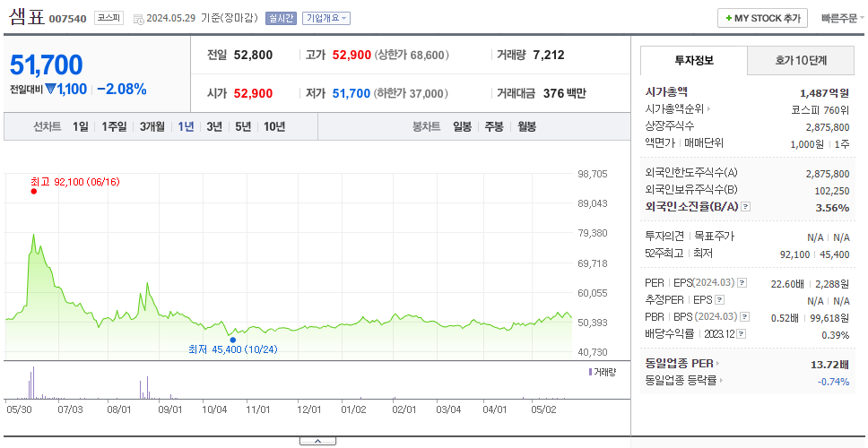Image resolution: width=868 pixels, height=448 pixels.
Task: Click the 코스피 market label
Action: click(x=108, y=18)
